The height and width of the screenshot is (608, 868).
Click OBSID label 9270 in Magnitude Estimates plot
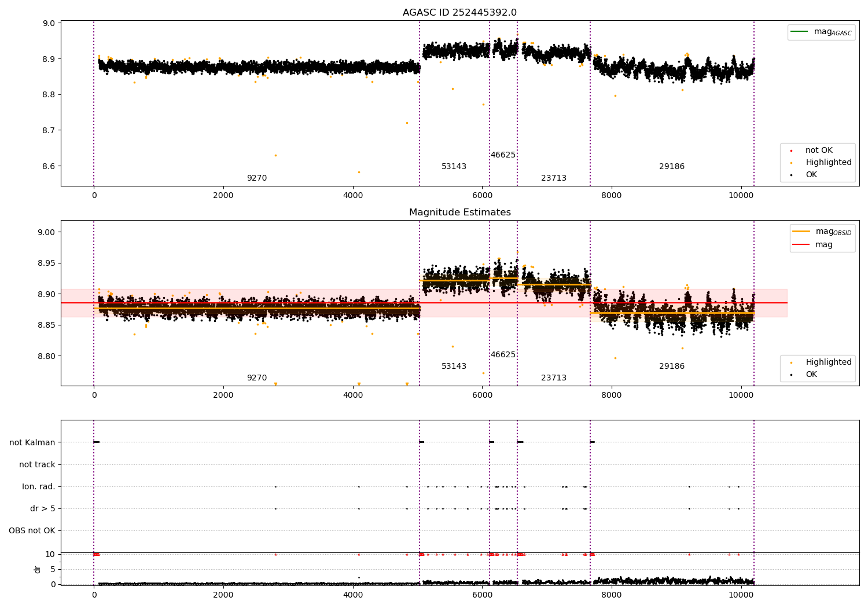click(x=257, y=378)
